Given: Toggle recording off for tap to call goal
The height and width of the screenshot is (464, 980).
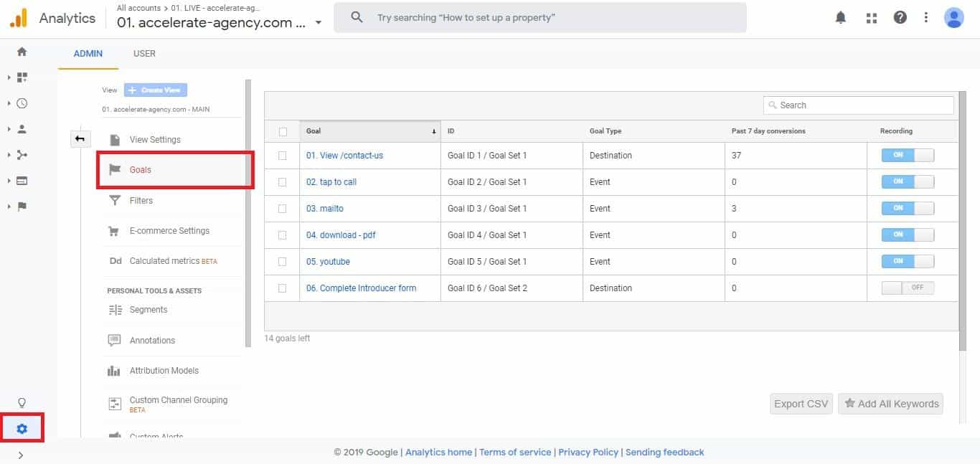Looking at the screenshot, I should 908,182.
